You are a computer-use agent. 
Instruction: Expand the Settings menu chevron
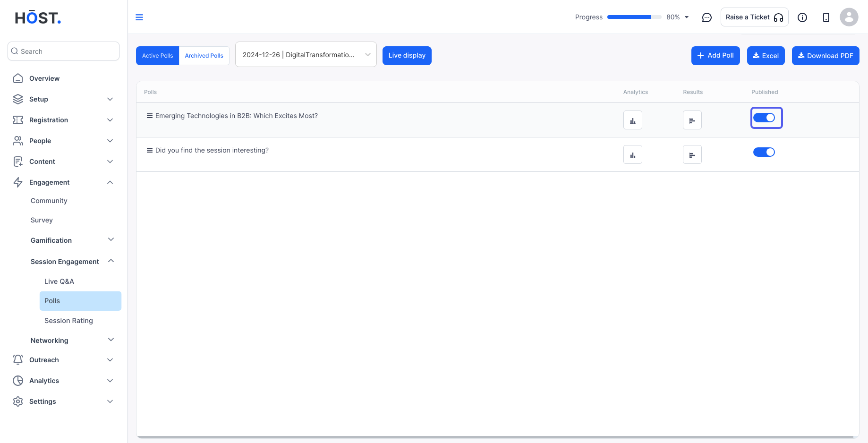[110, 401]
